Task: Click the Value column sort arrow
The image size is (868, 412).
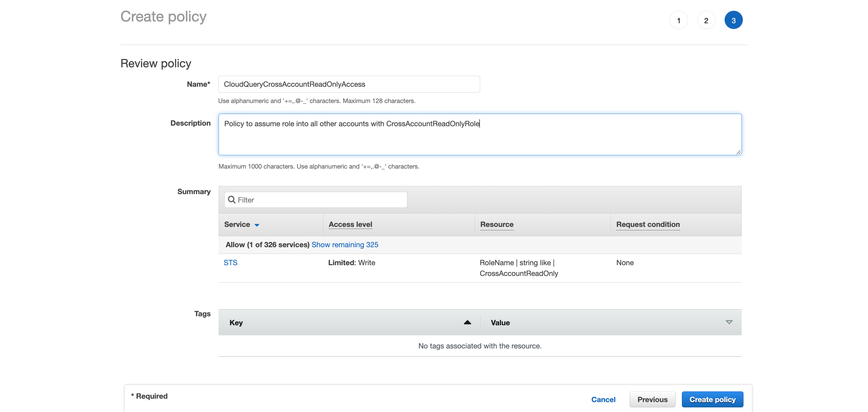Action: point(729,322)
